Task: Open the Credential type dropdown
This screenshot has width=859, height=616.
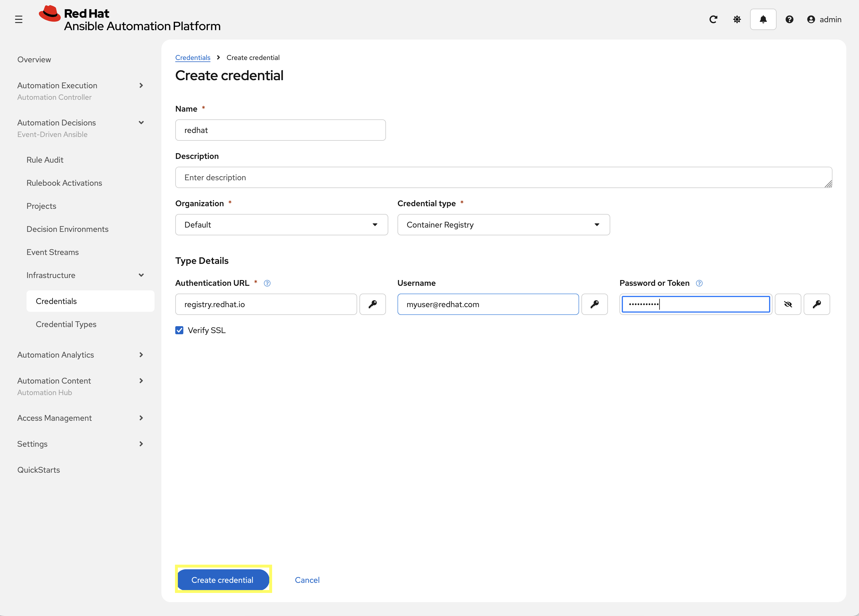Action: click(x=597, y=224)
